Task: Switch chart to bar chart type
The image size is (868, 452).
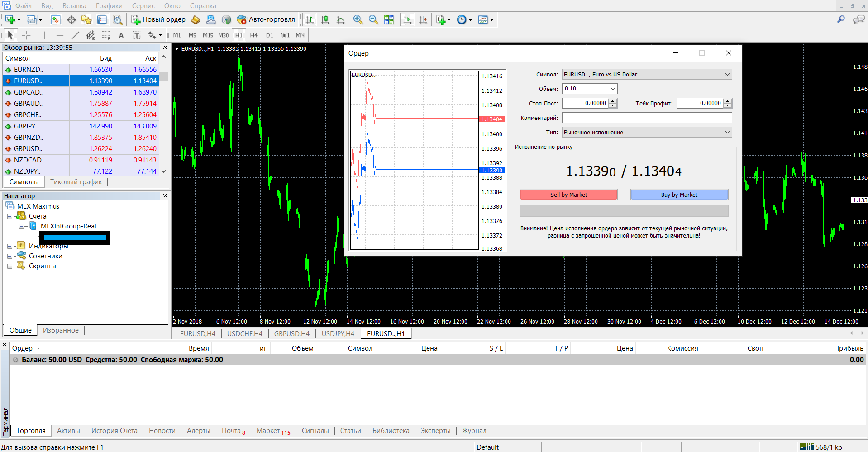Action: [310, 19]
